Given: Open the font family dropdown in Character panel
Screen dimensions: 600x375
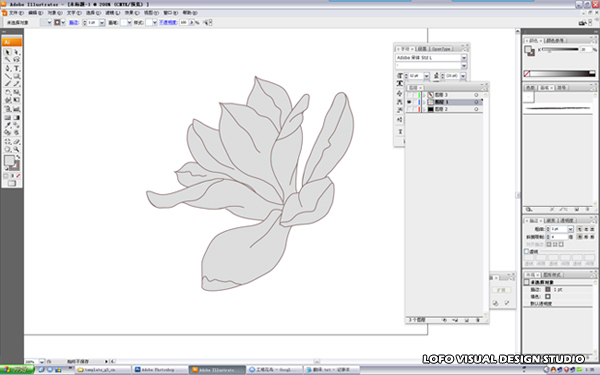Looking at the screenshot, I should (464, 58).
